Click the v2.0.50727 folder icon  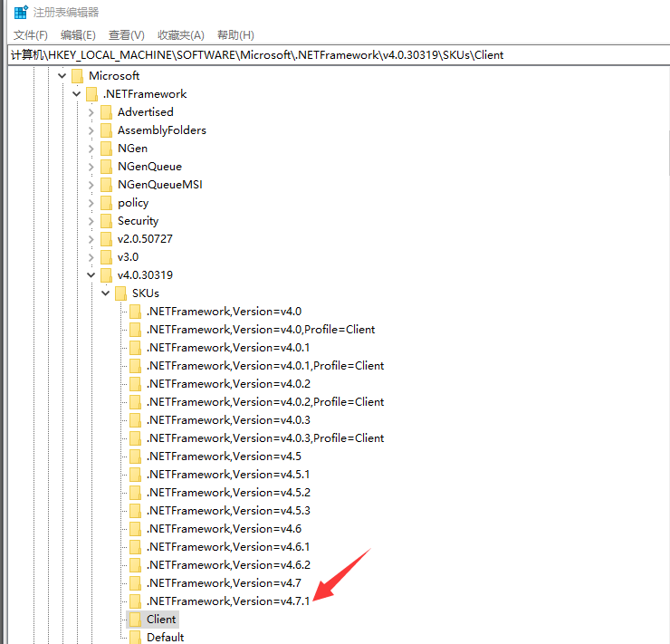tap(107, 239)
